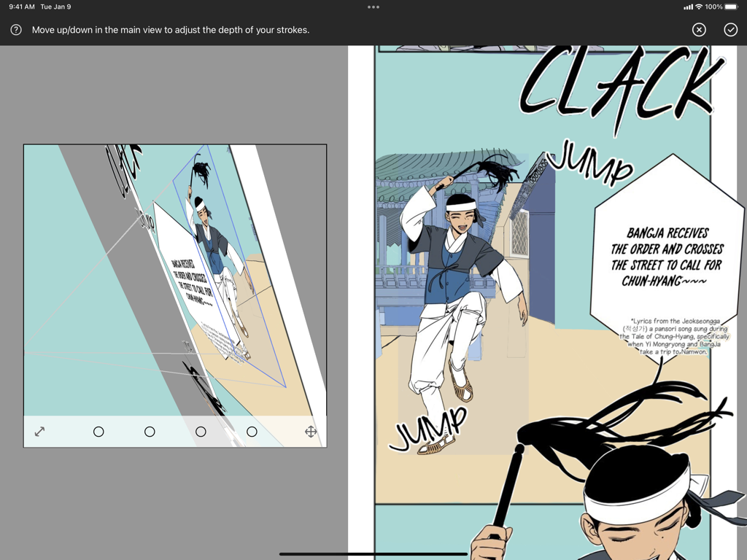Toggle the second circle handle in the preview toolbar
747x560 pixels.
(x=150, y=432)
